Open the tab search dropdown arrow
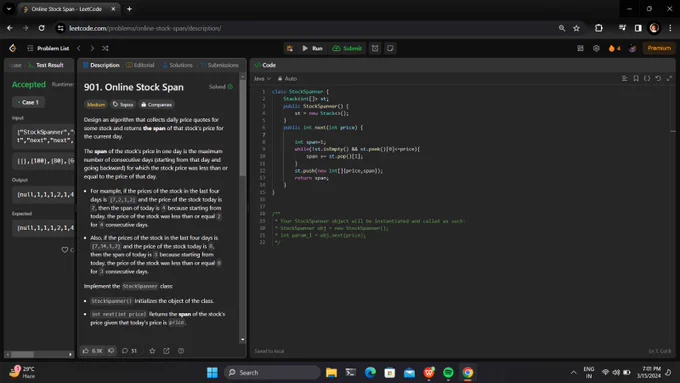Screen dimensions: 680x383 point(9,9)
